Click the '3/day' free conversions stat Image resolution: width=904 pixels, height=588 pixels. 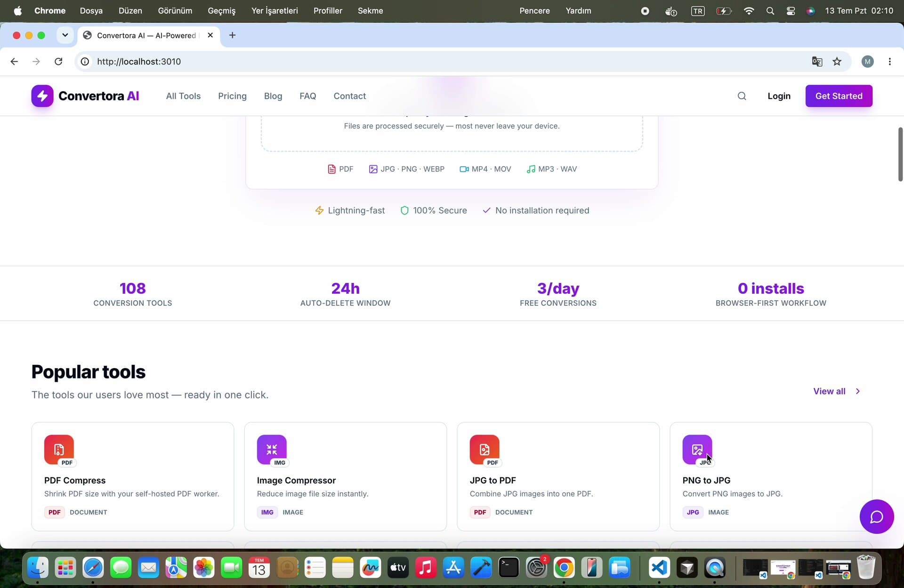[558, 288]
